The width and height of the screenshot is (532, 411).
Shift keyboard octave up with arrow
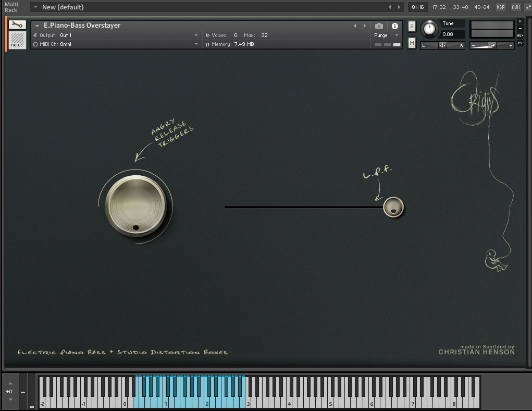tap(9, 383)
